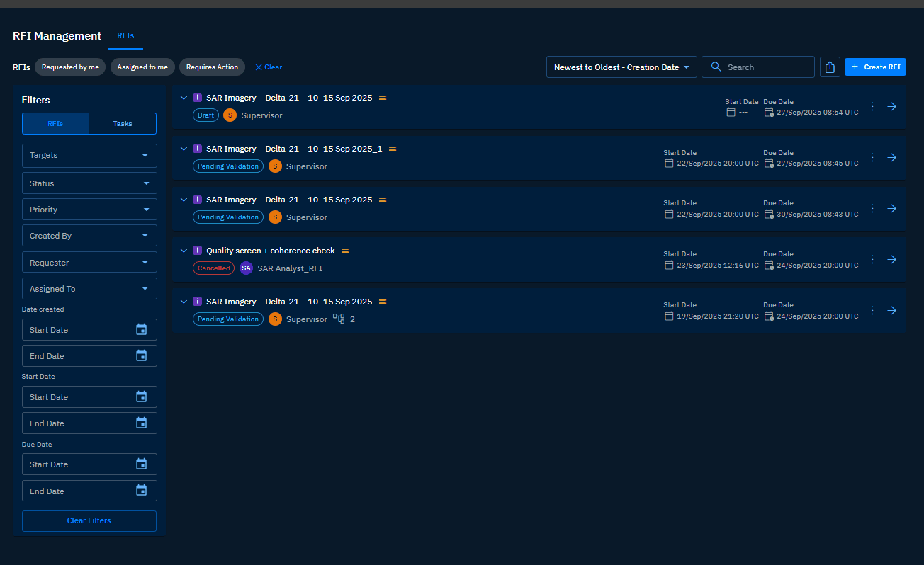Click the subtask hierarchy icon showing 2
The width and height of the screenshot is (924, 565).
[339, 319]
